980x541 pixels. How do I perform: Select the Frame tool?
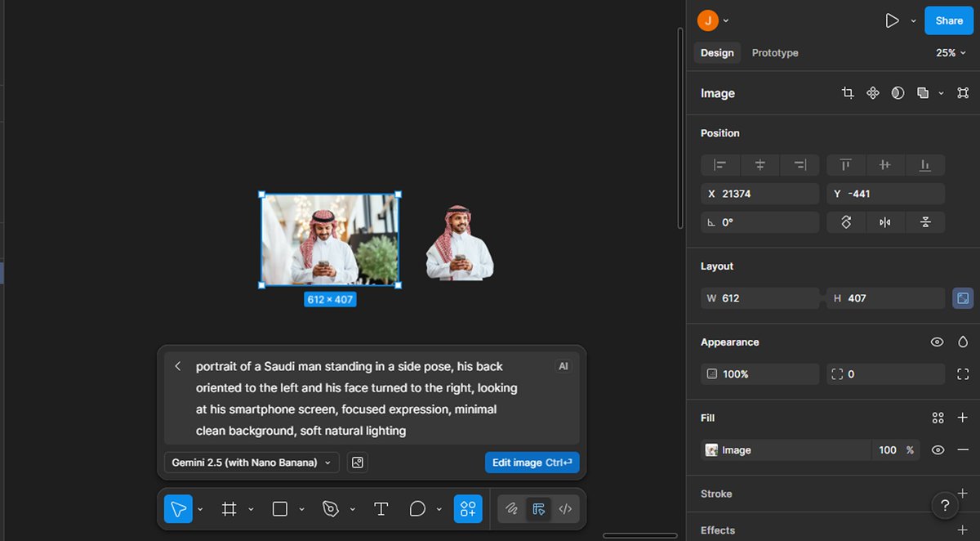(x=229, y=509)
